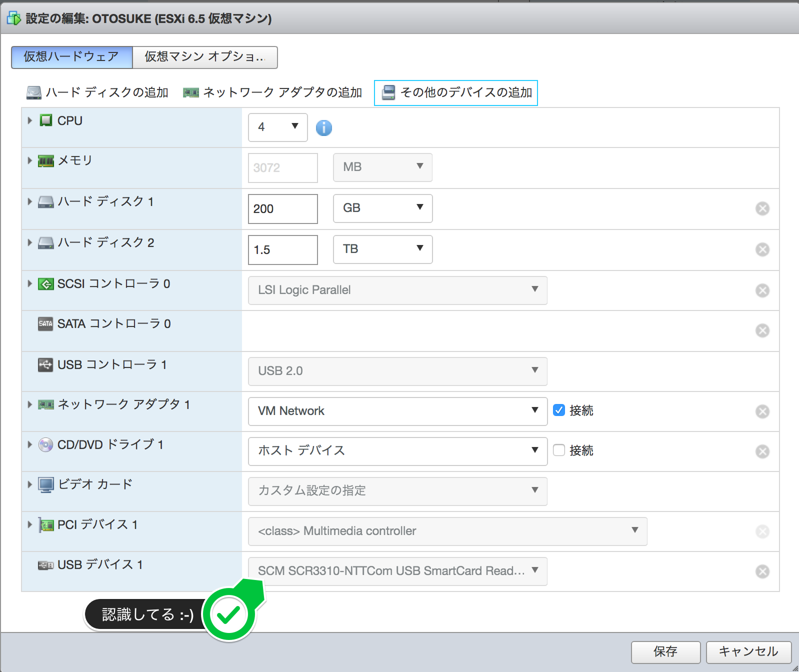Remove Hard Disk 1 with its X icon

pyautogui.click(x=762, y=208)
